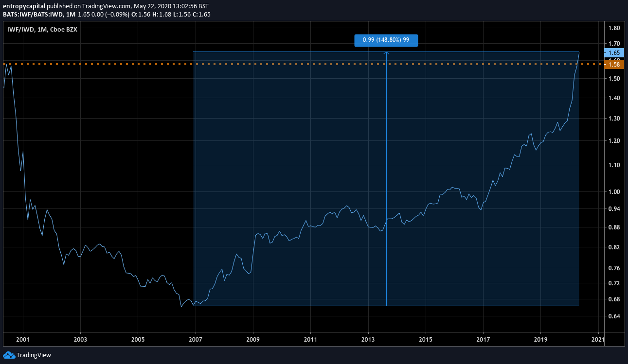Click the 0.72 price axis label

pyautogui.click(x=614, y=283)
